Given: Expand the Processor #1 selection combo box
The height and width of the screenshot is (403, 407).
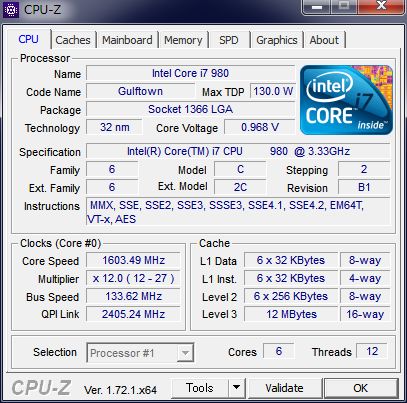Looking at the screenshot, I should tap(140, 352).
